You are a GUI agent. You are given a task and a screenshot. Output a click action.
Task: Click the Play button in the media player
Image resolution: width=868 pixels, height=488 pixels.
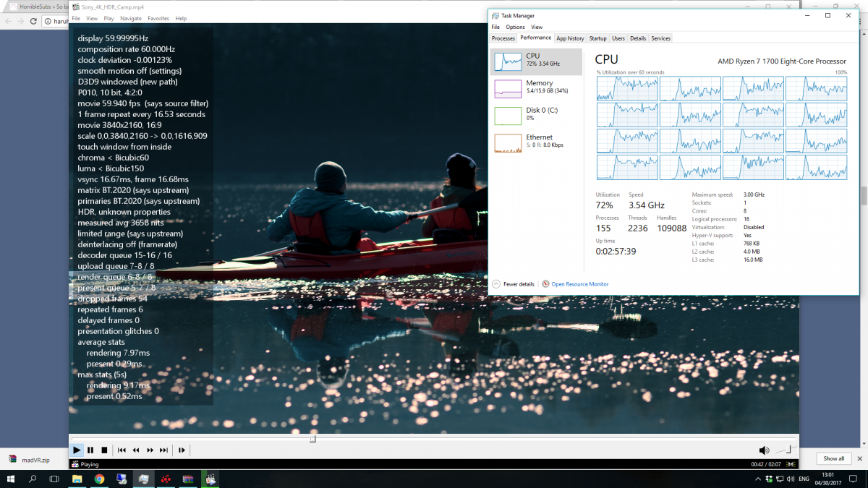(x=77, y=450)
